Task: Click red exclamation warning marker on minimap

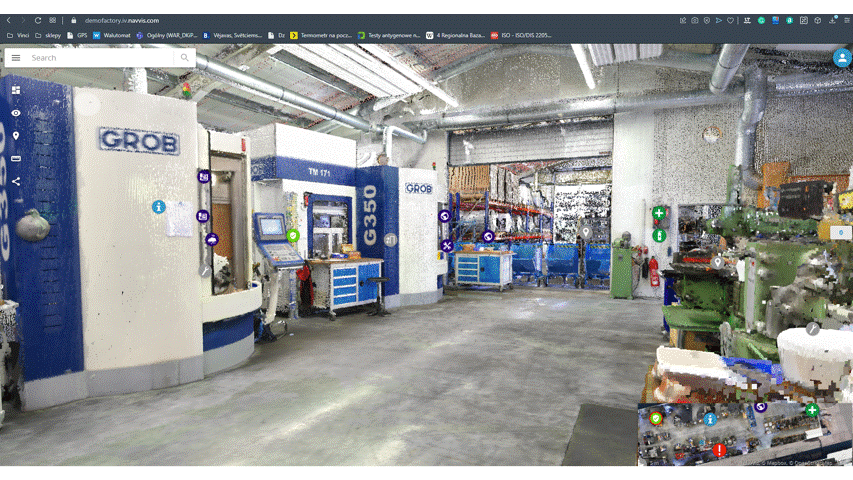Action: pos(719,450)
